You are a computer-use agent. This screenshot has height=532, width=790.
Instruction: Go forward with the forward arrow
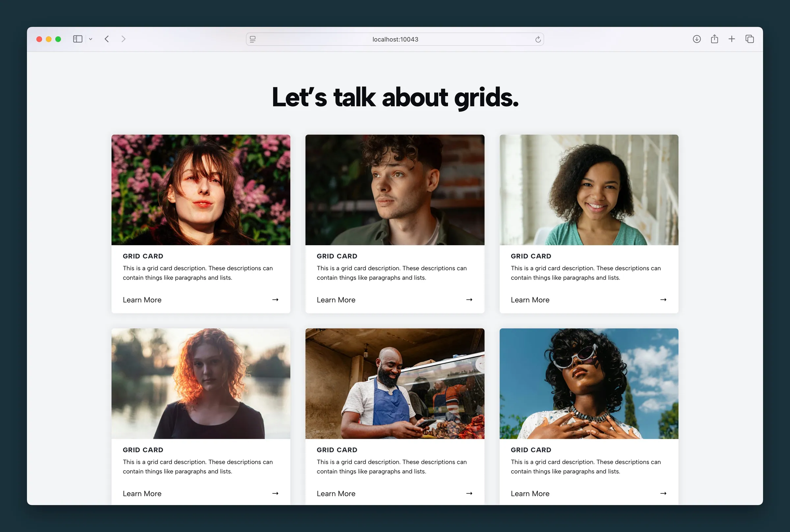point(123,39)
